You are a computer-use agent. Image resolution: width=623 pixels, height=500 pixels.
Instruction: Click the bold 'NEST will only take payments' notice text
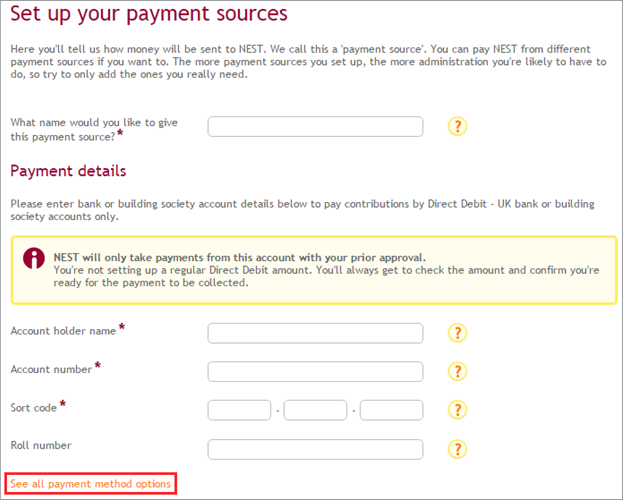[x=240, y=258]
